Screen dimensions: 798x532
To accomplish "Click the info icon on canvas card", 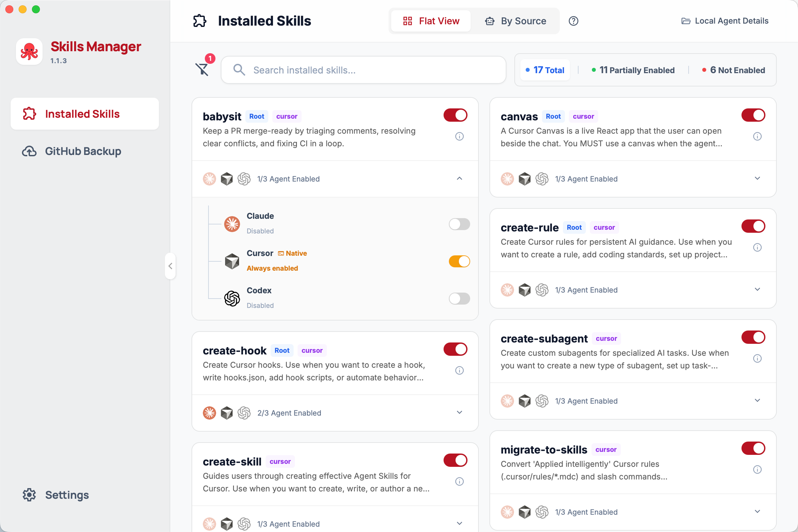I will (x=757, y=136).
